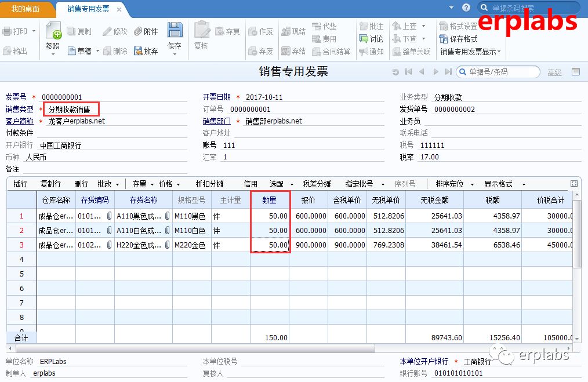Click the 草稿 draft icon
The width and height of the screenshot is (588, 382).
[72, 51]
